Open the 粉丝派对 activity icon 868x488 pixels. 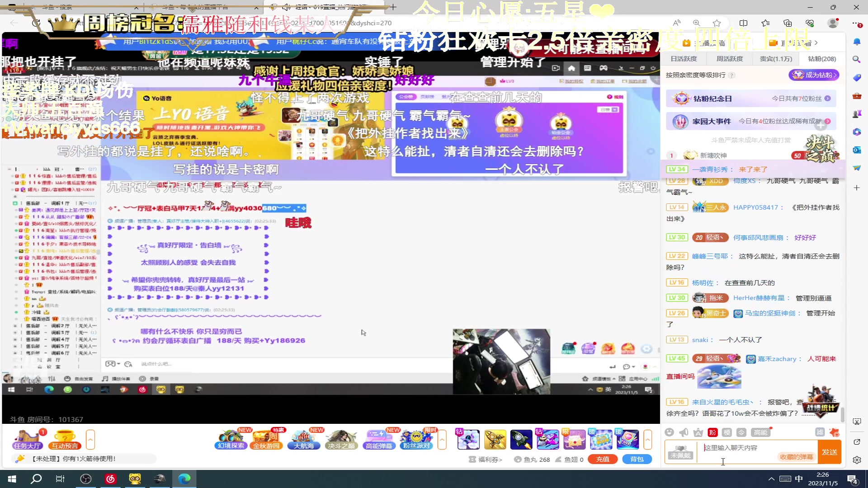point(416,439)
